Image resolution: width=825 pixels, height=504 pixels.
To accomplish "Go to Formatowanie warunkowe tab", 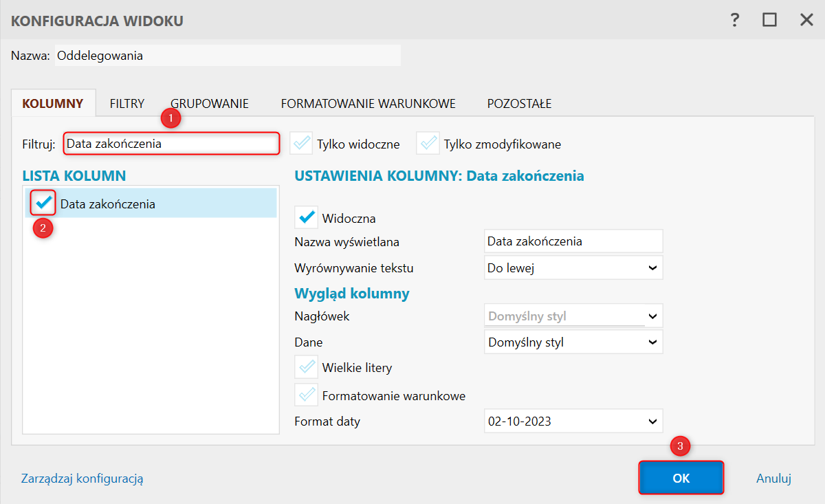I will coord(368,104).
